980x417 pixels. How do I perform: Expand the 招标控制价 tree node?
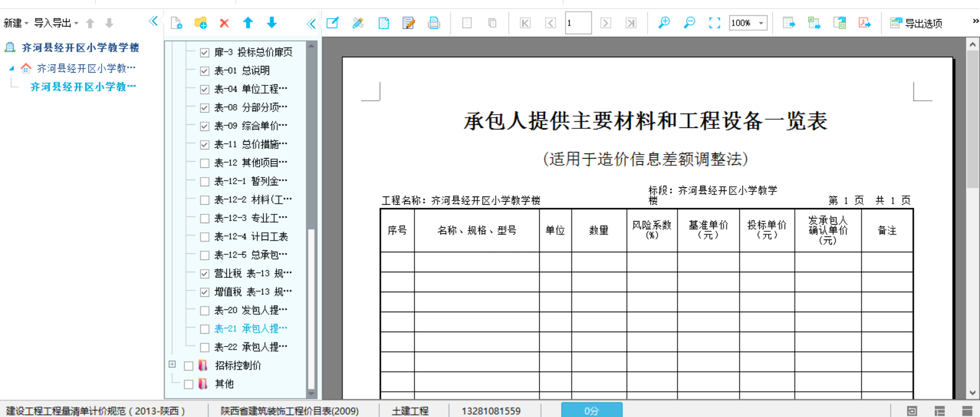(x=172, y=364)
